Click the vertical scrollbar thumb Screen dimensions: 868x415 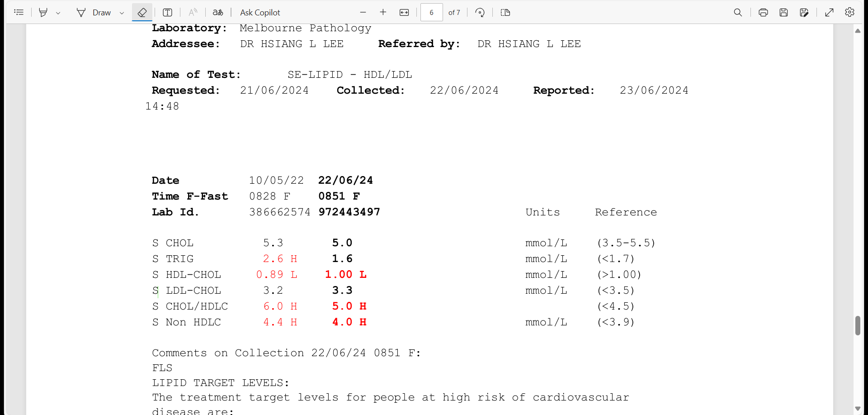coord(858,325)
